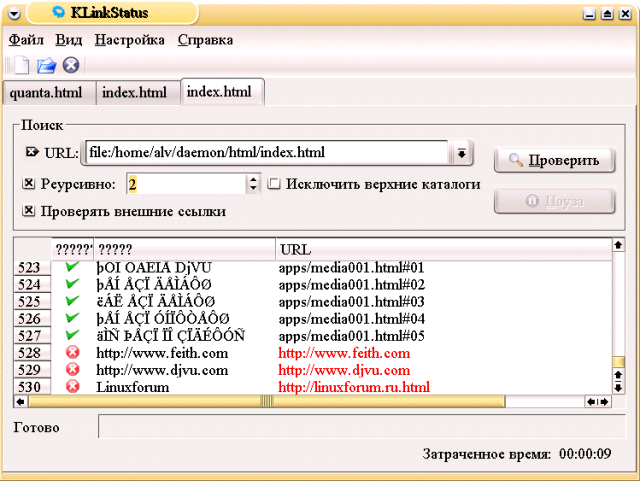Enable exclude parent directories checkbox
Image resolution: width=640 pixels, height=481 pixels.
coord(273,184)
